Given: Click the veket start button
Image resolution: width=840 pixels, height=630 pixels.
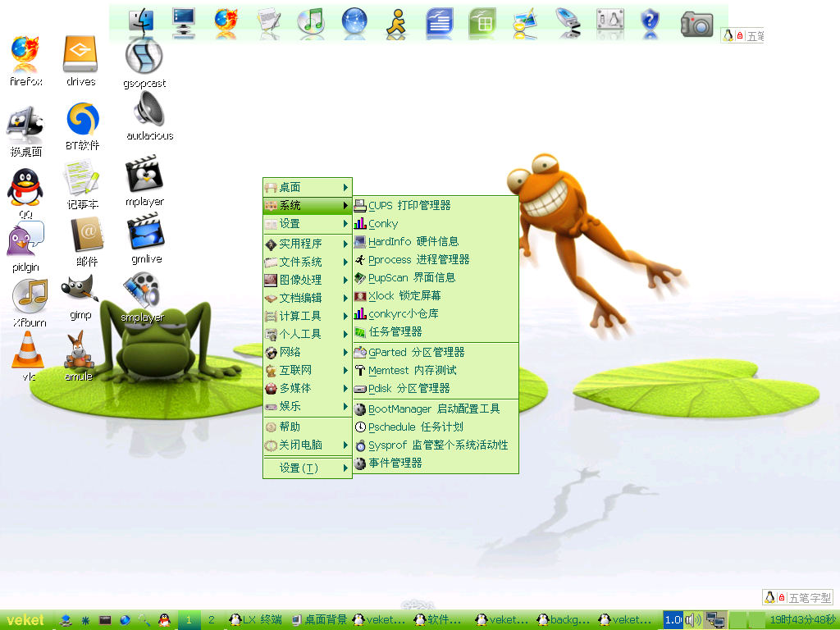Looking at the screenshot, I should coord(25,620).
